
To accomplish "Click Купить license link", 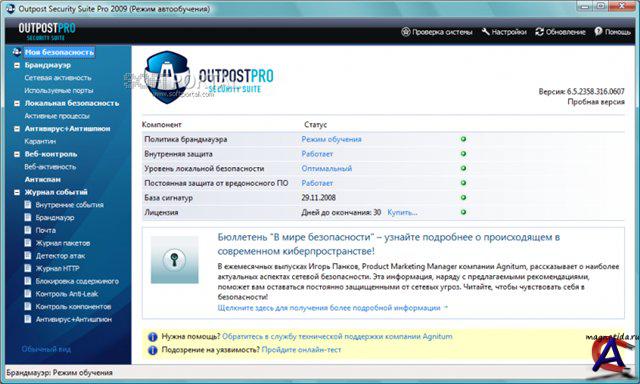I will (x=402, y=213).
